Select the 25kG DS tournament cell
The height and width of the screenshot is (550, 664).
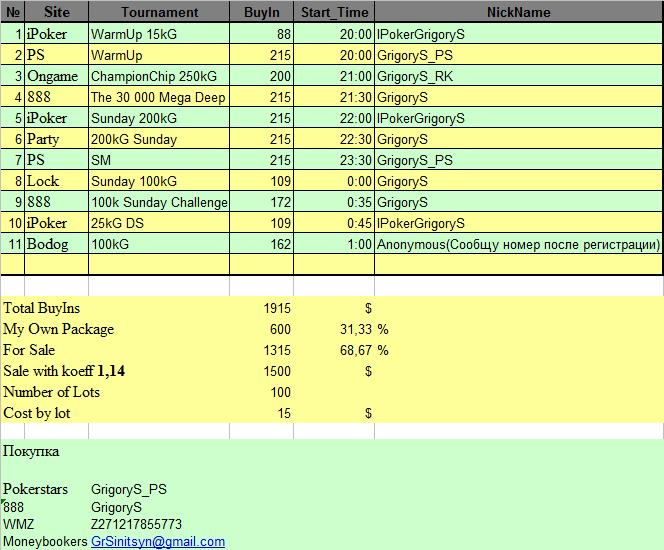tap(159, 223)
